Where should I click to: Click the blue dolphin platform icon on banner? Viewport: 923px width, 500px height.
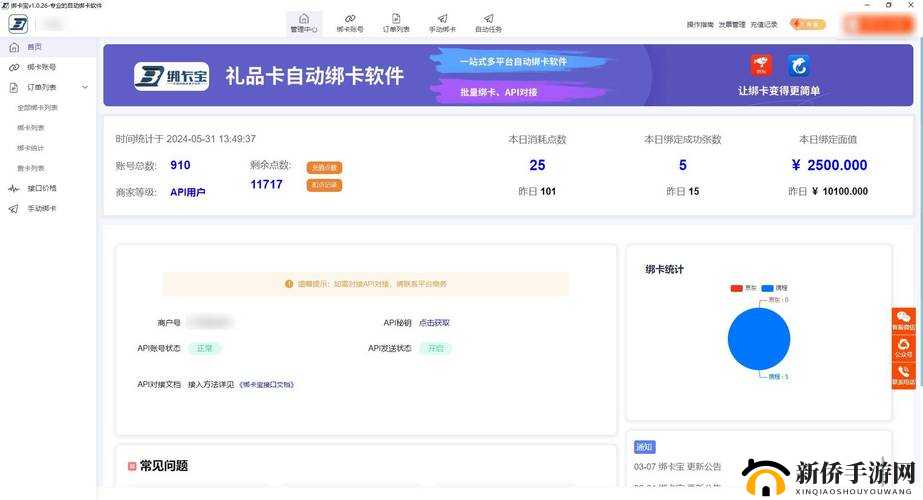click(x=799, y=65)
